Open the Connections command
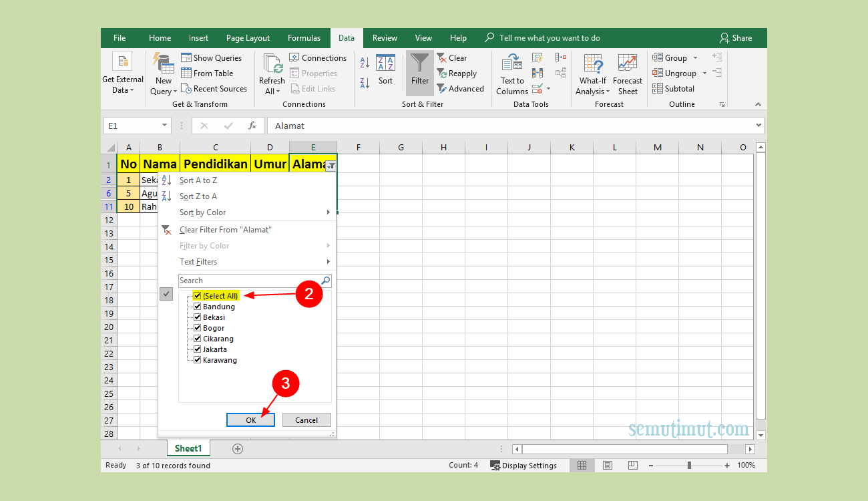 (x=318, y=58)
